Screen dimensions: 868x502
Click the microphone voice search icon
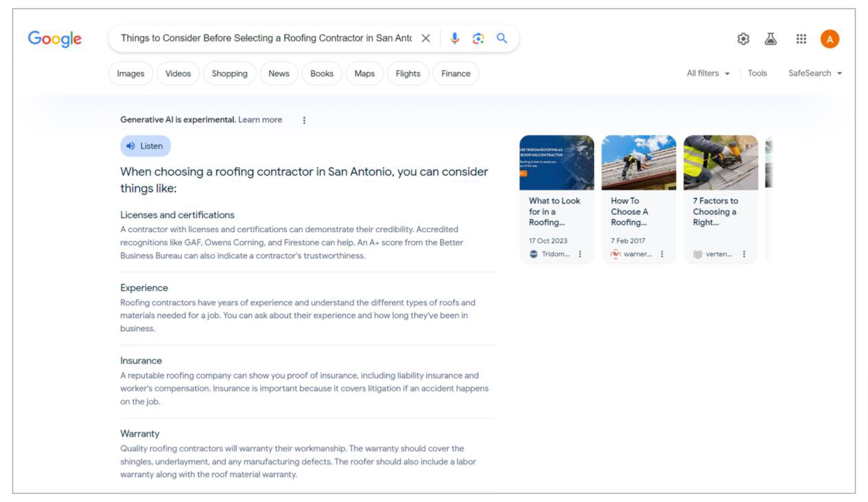(454, 38)
